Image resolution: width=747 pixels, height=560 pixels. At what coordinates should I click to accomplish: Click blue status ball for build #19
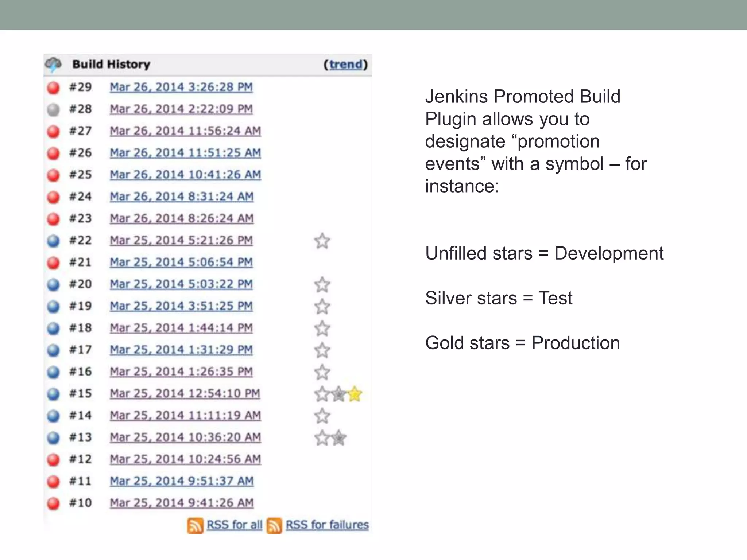click(53, 306)
